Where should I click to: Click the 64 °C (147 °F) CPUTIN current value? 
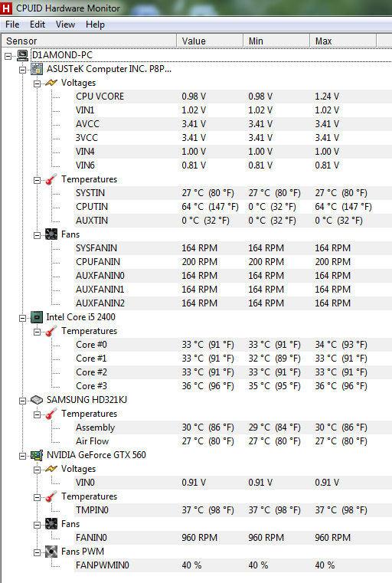click(x=210, y=207)
